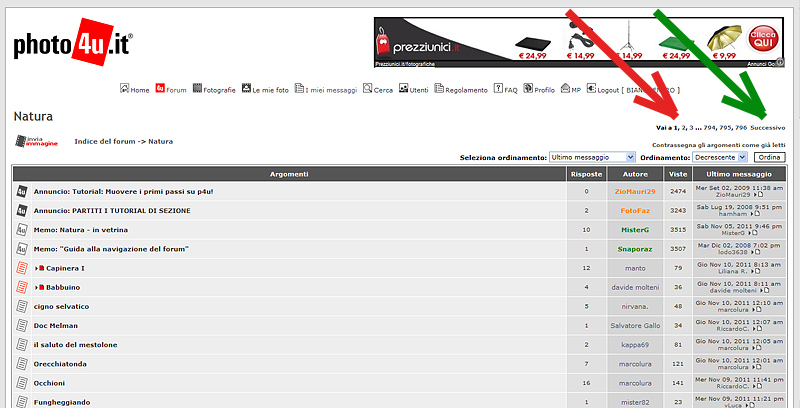Go to Successivo next page

[x=767, y=128]
